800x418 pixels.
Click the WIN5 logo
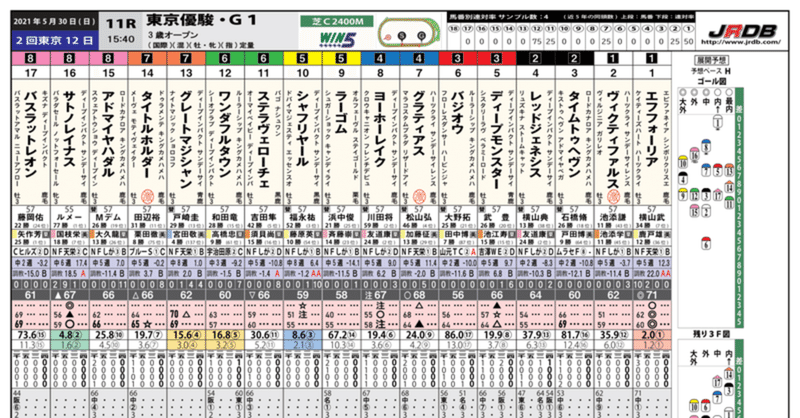(337, 39)
